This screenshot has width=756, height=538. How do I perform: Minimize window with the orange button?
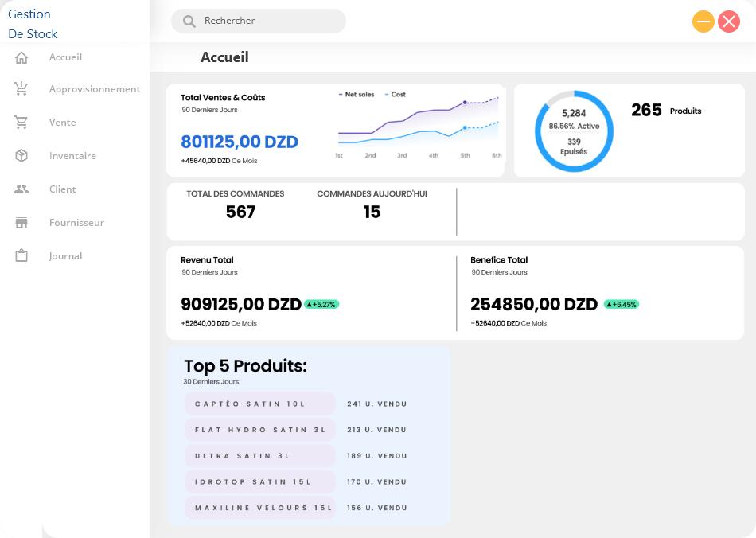[x=703, y=21]
